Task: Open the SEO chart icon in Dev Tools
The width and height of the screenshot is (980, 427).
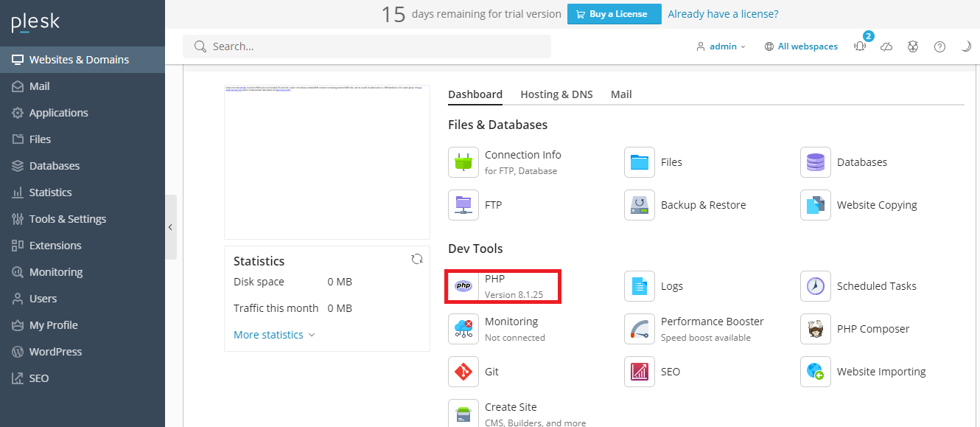Action: pyautogui.click(x=640, y=372)
